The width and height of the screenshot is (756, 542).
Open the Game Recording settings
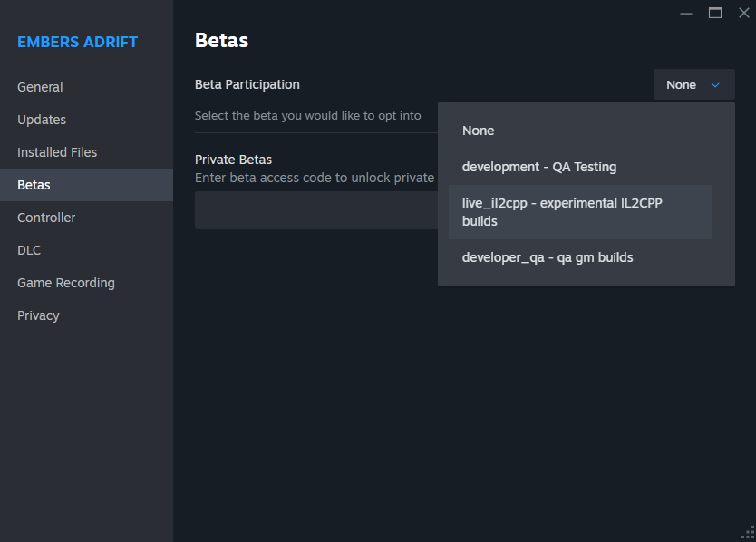point(66,283)
